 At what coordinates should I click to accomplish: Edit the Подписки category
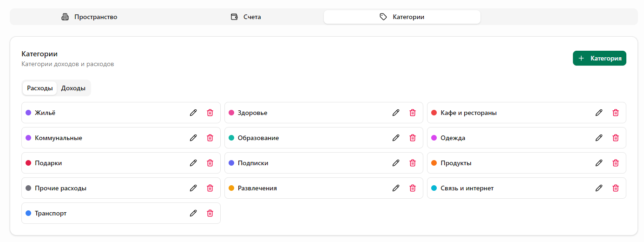(x=396, y=163)
